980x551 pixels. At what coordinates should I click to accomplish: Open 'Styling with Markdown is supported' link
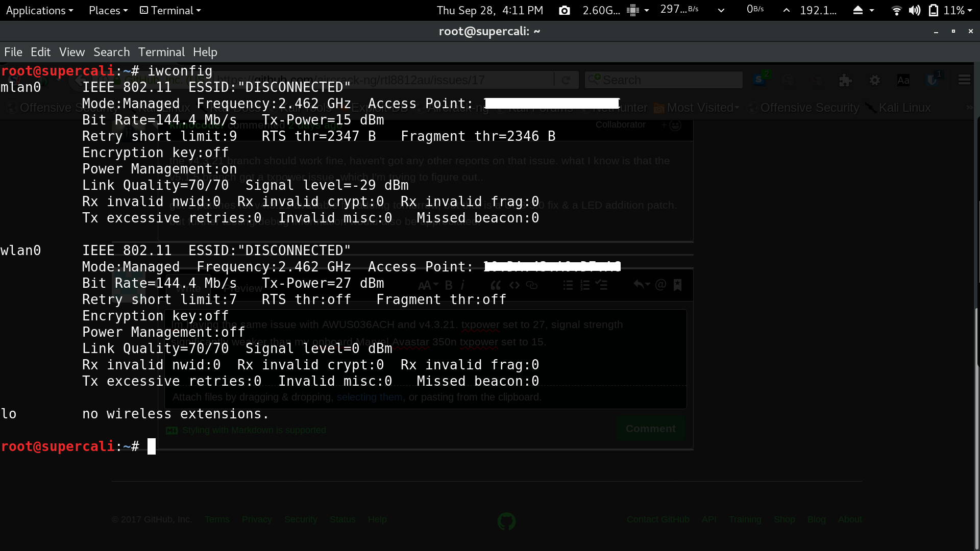tap(246, 430)
